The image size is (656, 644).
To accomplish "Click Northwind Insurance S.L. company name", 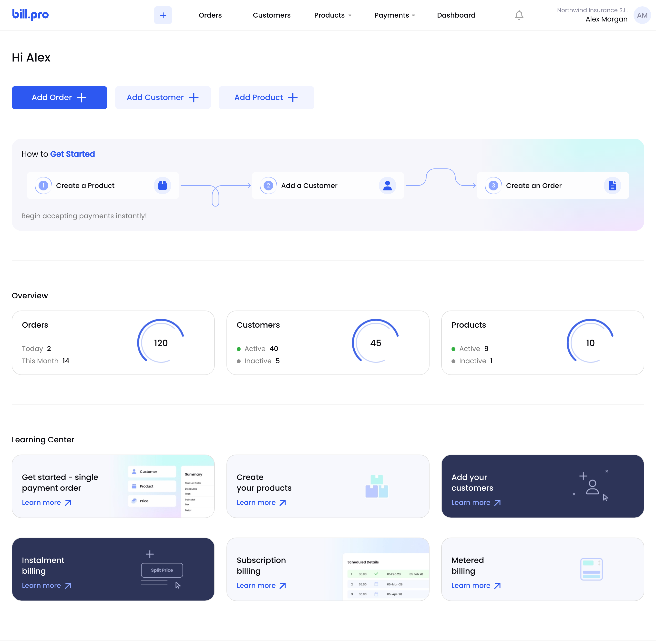I will coord(592,10).
